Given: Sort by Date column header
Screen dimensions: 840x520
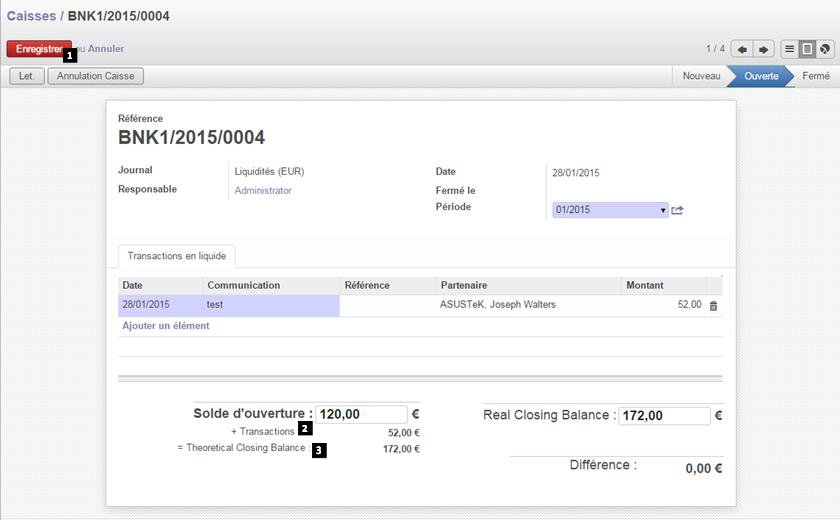Looking at the screenshot, I should [161, 285].
